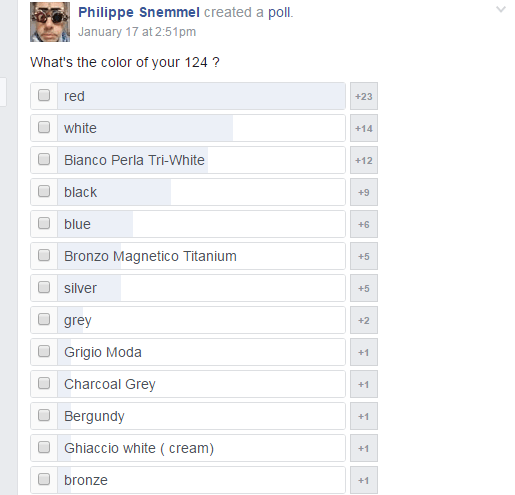Select the Bianco Perla Tri-White checkbox
This screenshot has width=515, height=495.
[x=44, y=159]
